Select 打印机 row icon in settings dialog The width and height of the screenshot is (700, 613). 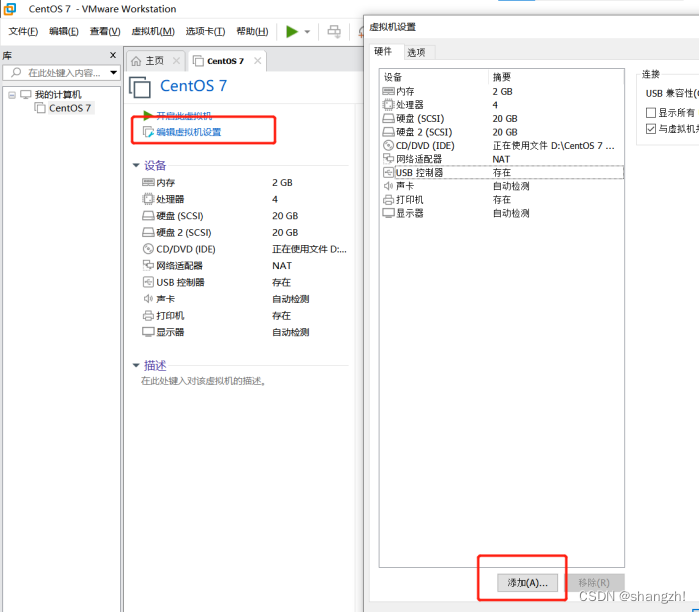pyautogui.click(x=388, y=200)
